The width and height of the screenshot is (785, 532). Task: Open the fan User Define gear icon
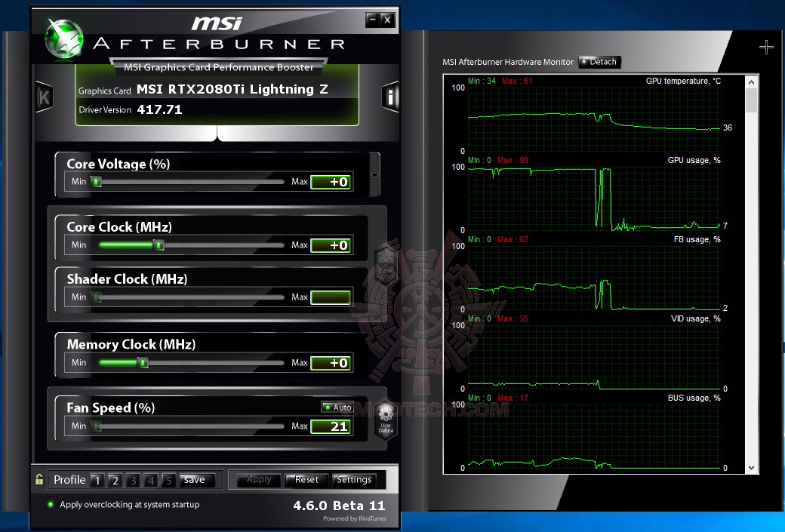tap(386, 420)
